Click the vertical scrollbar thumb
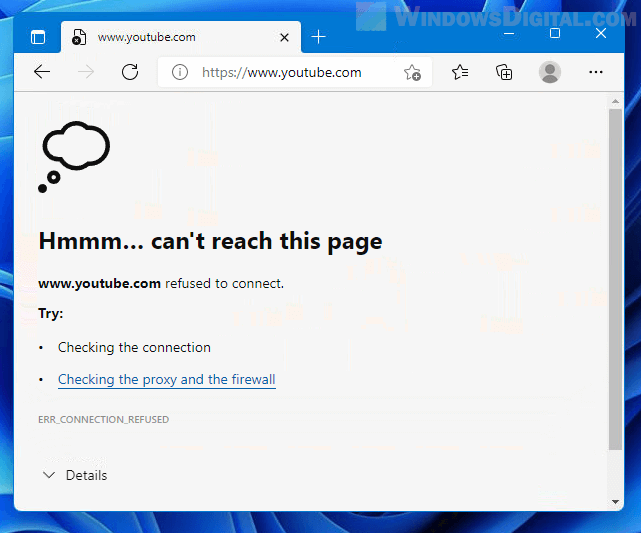The image size is (641, 533). [615, 279]
